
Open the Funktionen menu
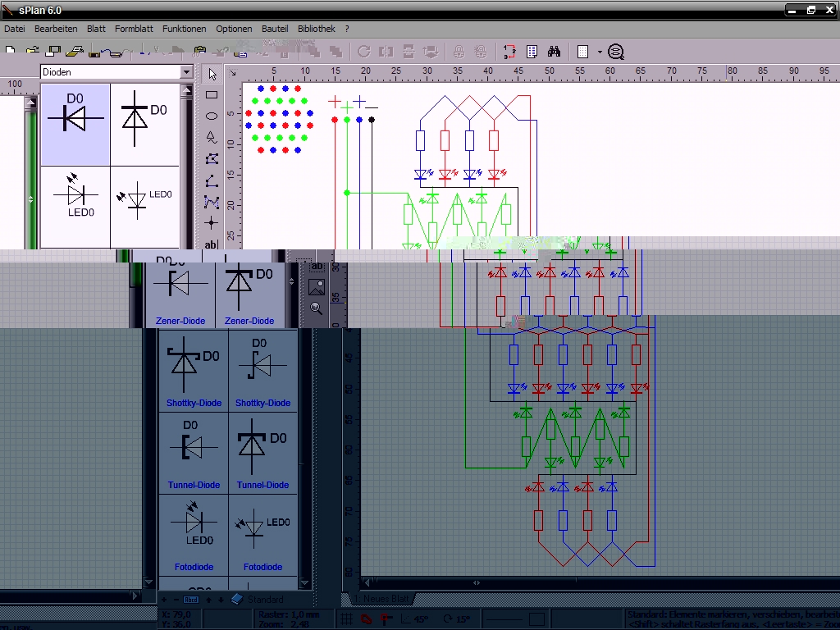click(x=184, y=29)
